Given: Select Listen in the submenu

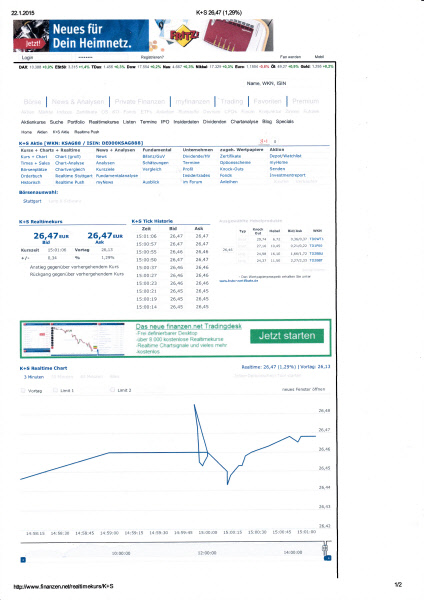Looking at the screenshot, I should point(129,122).
